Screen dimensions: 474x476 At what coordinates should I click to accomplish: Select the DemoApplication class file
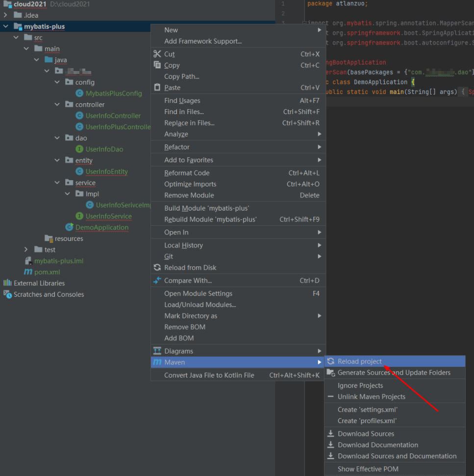(101, 227)
